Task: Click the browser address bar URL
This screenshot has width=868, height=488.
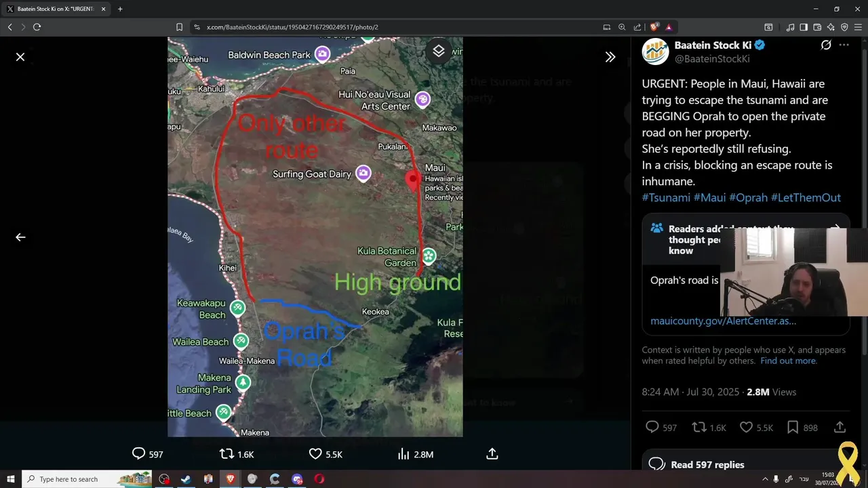Action: [x=292, y=27]
